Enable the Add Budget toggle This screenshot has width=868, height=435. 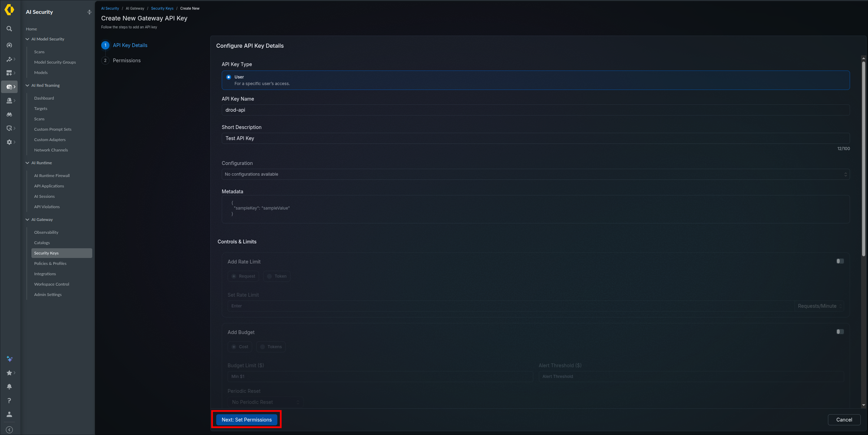840,332
